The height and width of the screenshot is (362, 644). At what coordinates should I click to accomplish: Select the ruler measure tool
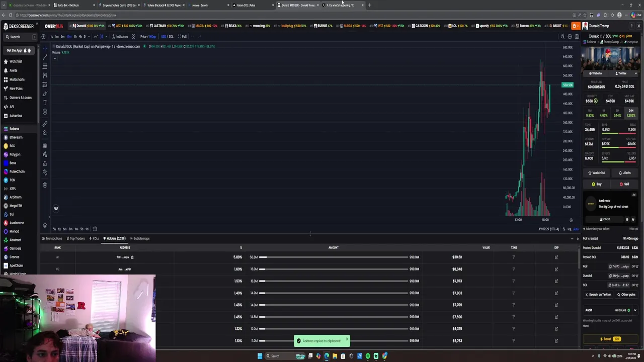pos(45,124)
